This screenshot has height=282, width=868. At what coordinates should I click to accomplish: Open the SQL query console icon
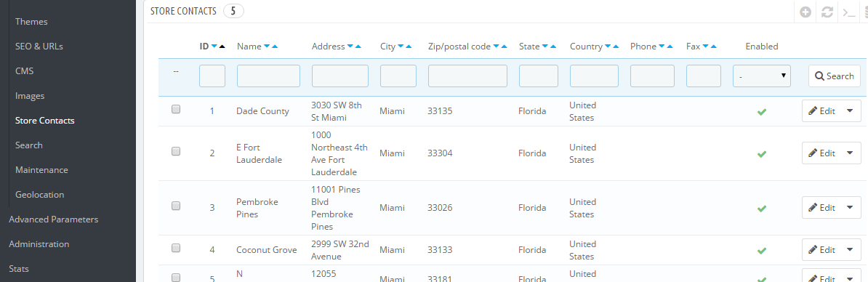coord(848,12)
